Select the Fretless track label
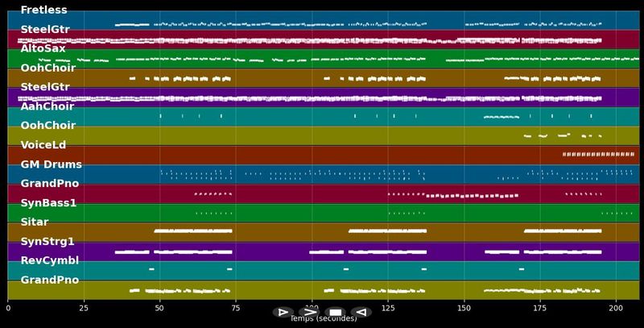Screen dimensions: 644x328 43,10
